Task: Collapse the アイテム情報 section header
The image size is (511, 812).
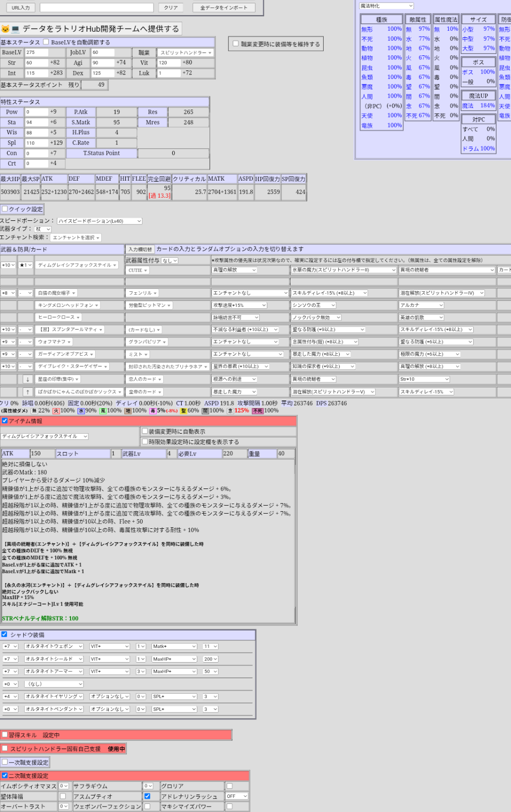Action: click(x=5, y=421)
